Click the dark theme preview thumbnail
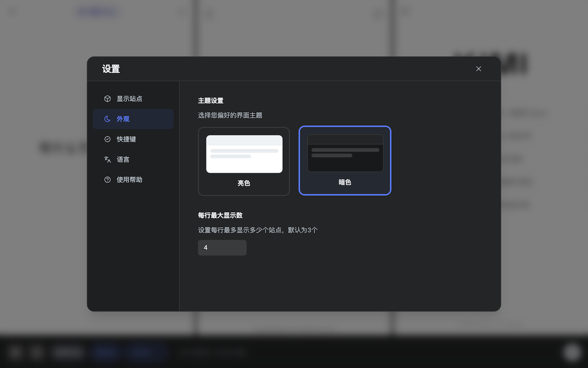588x368 pixels. click(345, 153)
